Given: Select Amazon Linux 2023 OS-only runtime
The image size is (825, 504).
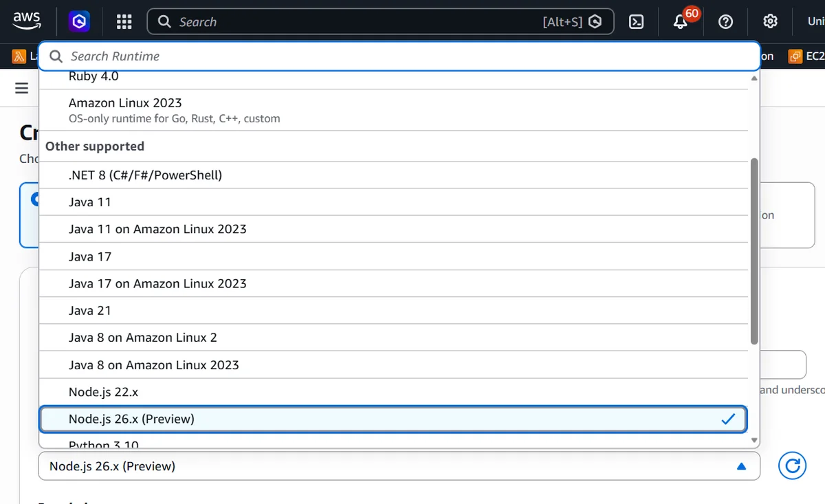Looking at the screenshot, I should pyautogui.click(x=393, y=110).
